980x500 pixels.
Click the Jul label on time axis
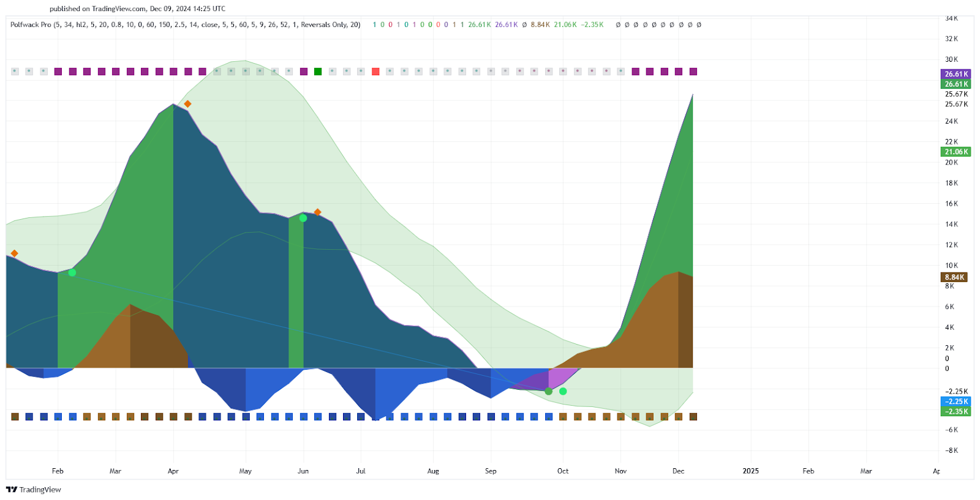coord(361,471)
